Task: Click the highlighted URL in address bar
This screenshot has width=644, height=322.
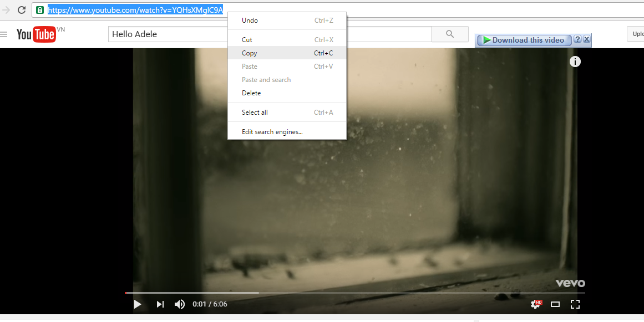Action: (135, 10)
